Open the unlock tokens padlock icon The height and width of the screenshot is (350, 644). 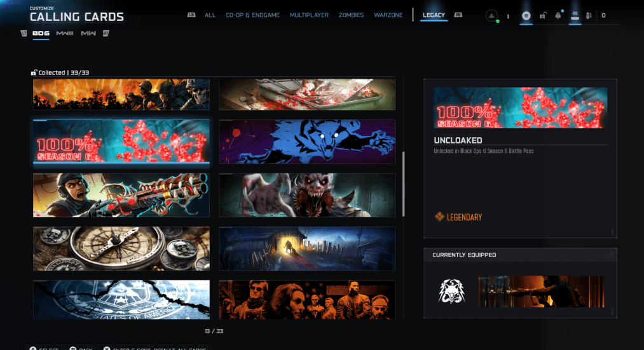543,16
